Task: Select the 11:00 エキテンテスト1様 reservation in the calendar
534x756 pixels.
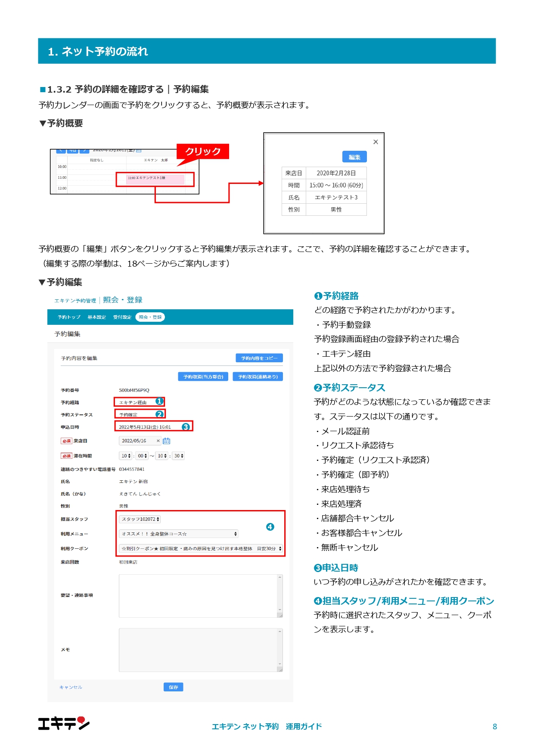Action: tap(155, 179)
